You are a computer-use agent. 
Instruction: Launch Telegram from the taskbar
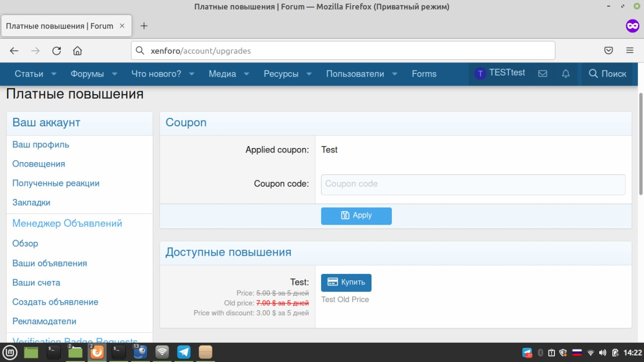click(x=184, y=352)
